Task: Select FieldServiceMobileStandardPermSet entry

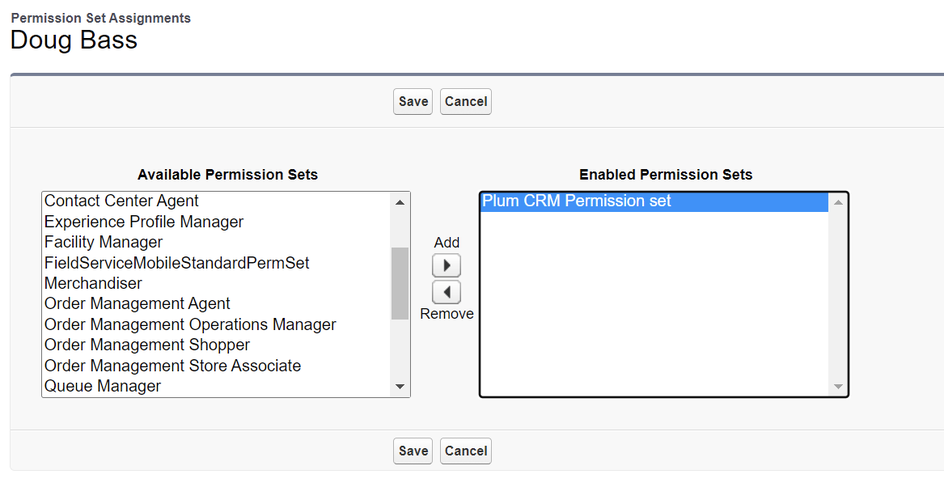Action: pos(176,263)
